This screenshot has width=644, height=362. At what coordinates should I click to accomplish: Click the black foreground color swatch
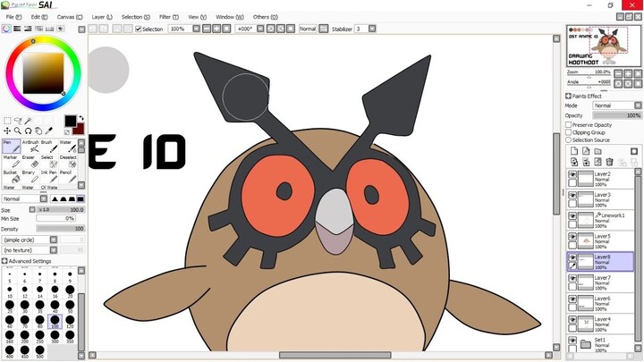click(x=71, y=121)
